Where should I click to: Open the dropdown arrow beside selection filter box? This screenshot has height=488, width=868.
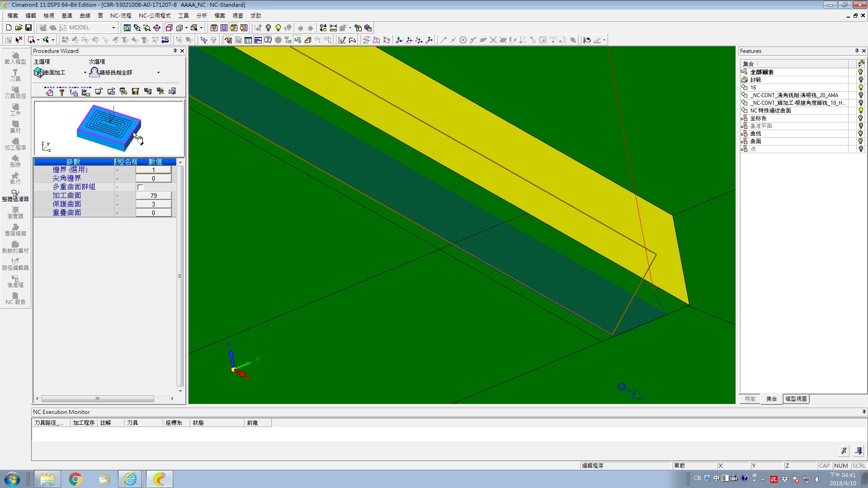[x=38, y=40]
